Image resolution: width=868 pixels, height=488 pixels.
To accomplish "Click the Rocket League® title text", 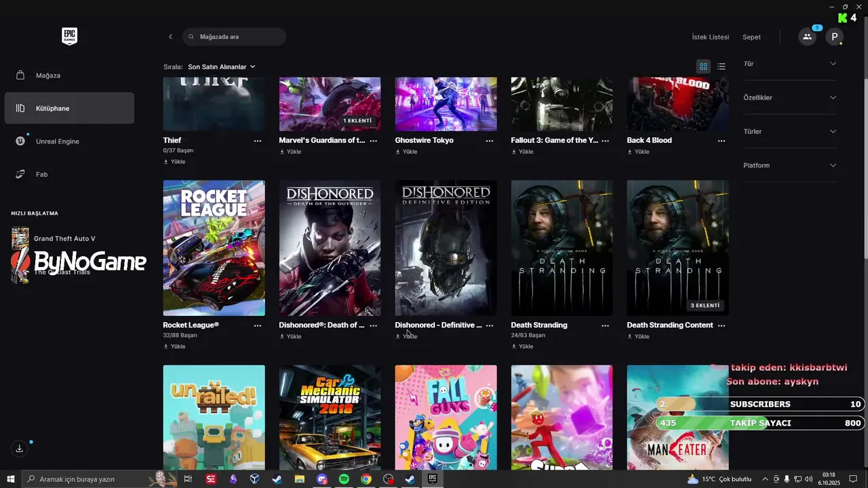I will point(191,325).
